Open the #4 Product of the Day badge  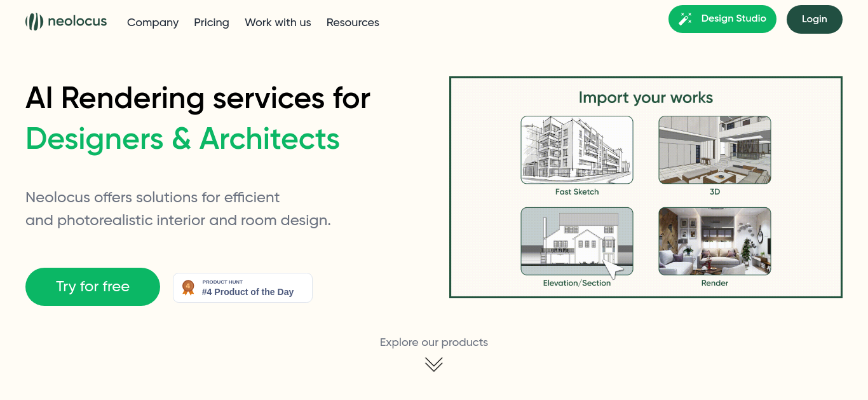pyautogui.click(x=243, y=287)
